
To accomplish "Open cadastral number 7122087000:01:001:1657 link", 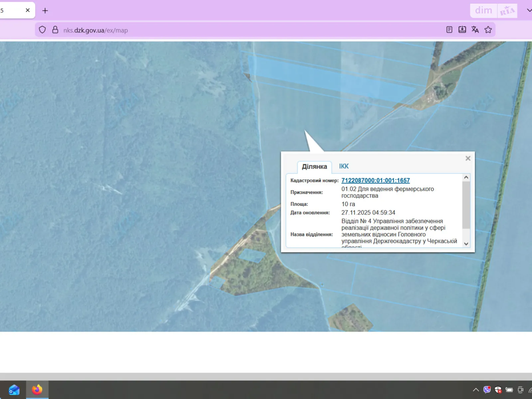I will pyautogui.click(x=375, y=180).
